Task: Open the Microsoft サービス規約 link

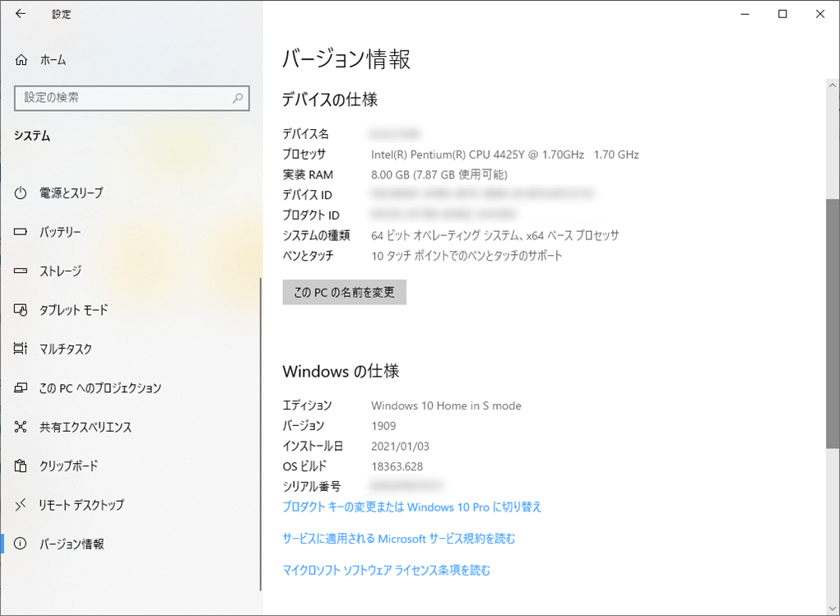Action: click(406, 538)
